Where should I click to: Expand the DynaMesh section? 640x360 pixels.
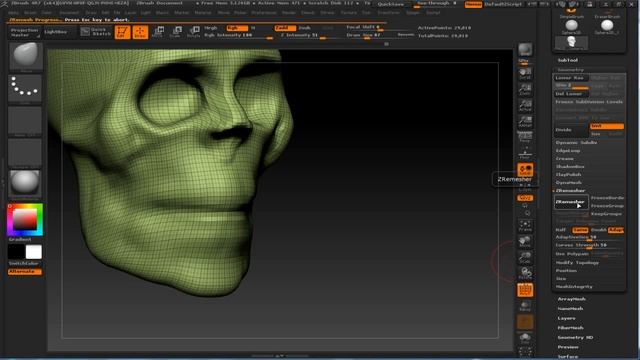tap(569, 182)
